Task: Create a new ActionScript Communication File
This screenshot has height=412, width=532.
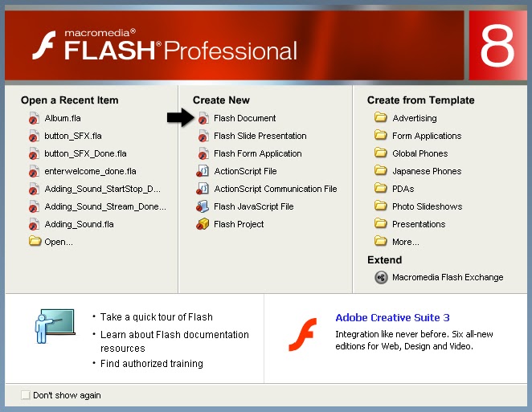Action: [276, 189]
